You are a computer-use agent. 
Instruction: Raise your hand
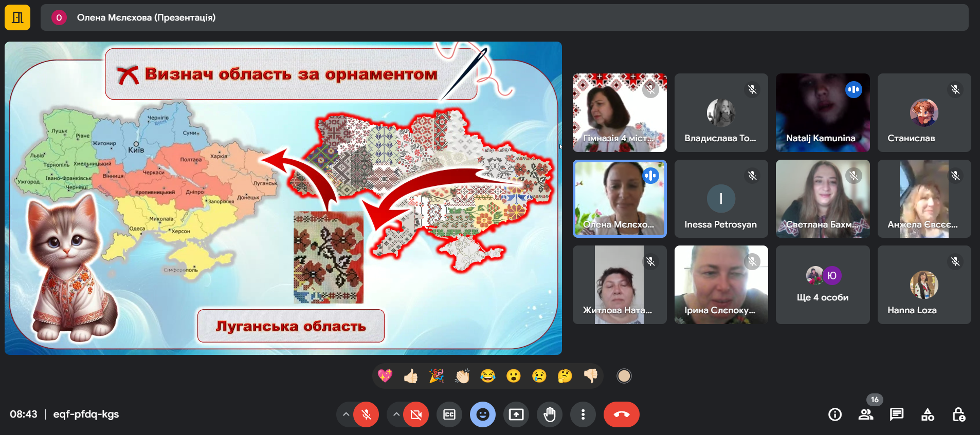pos(550,414)
